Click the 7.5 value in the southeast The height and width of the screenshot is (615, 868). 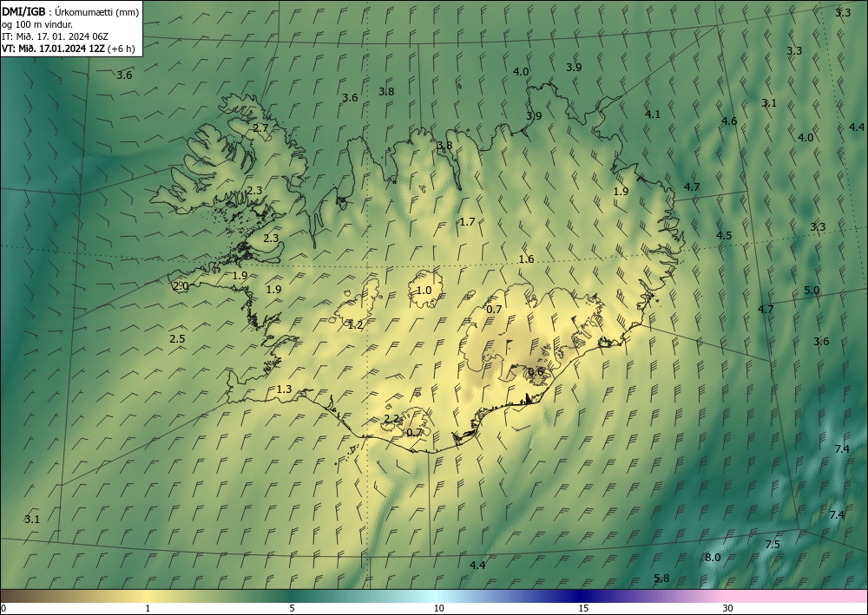pyautogui.click(x=773, y=544)
